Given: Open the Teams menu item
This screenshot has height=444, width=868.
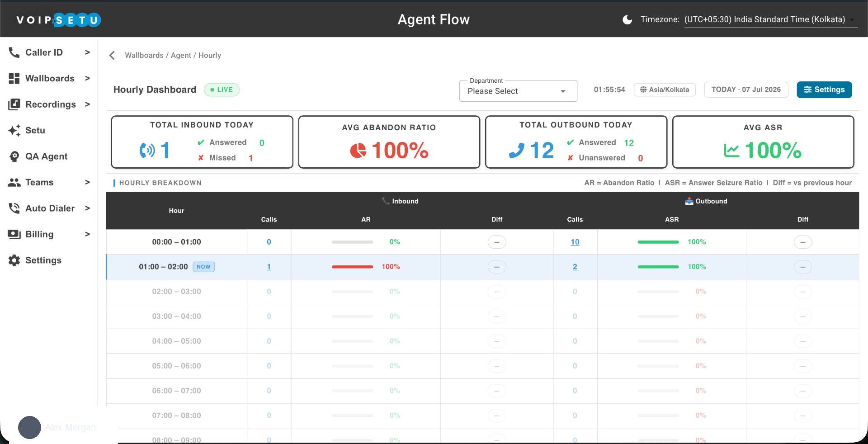Looking at the screenshot, I should [49, 183].
